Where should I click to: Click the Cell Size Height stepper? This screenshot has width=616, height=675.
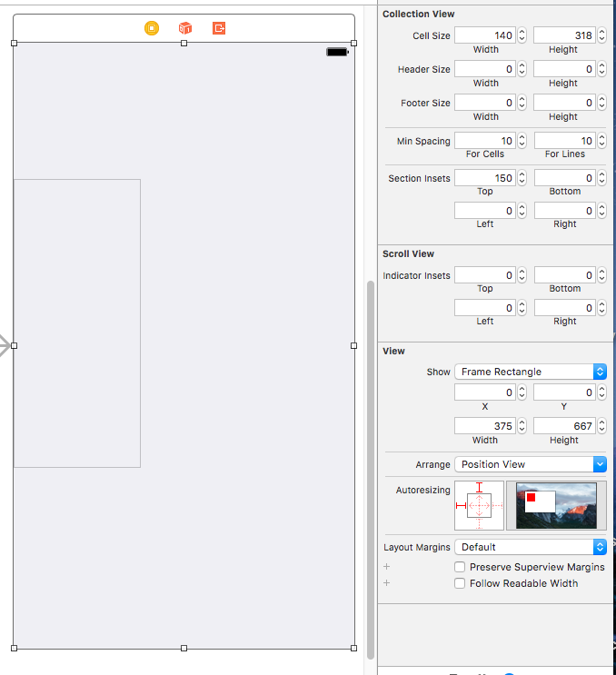click(x=601, y=35)
